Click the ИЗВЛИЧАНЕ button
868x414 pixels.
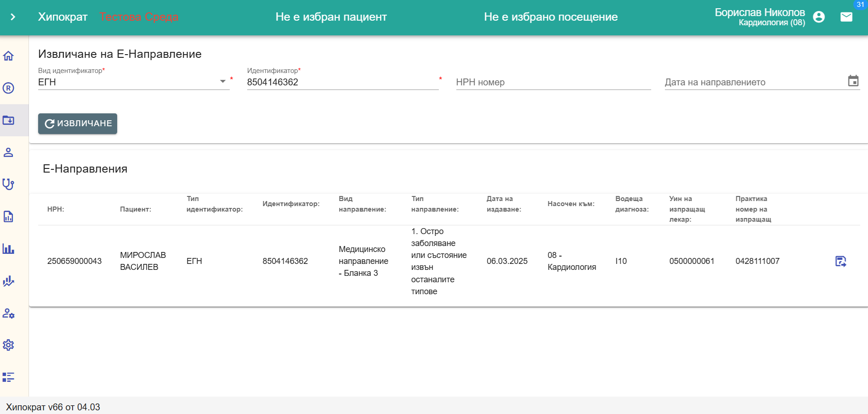pos(78,123)
